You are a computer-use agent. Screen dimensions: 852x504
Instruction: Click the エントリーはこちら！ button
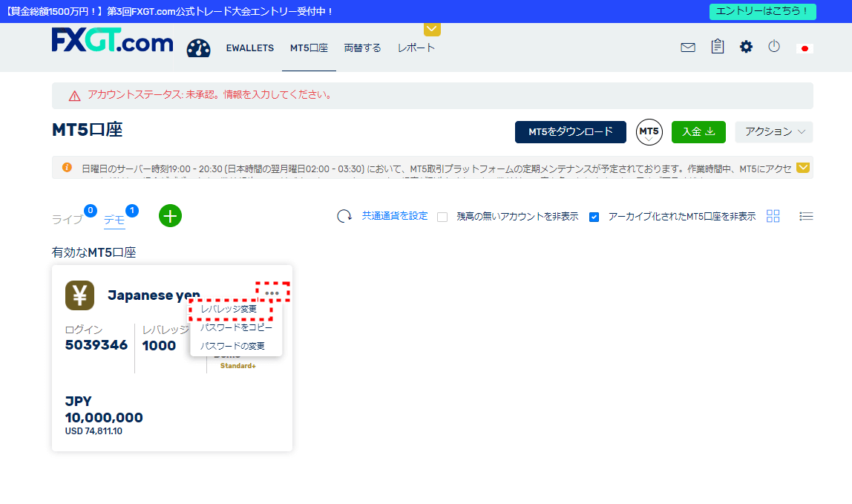(x=763, y=11)
